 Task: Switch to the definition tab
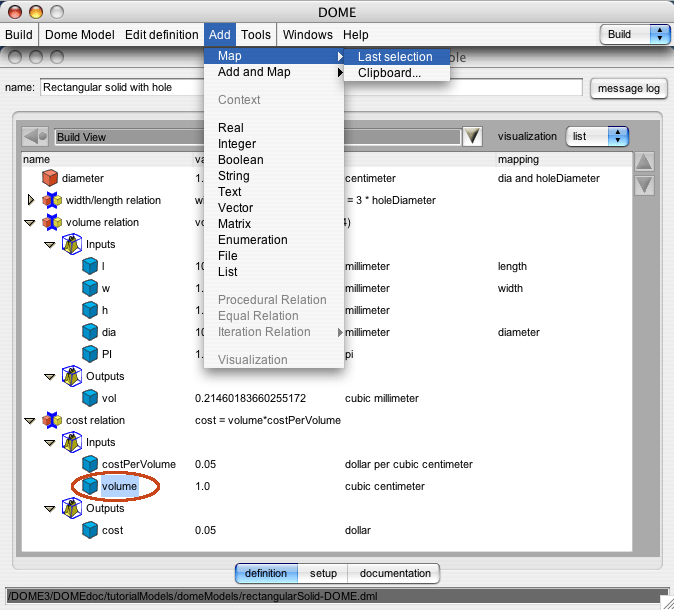coord(266,573)
